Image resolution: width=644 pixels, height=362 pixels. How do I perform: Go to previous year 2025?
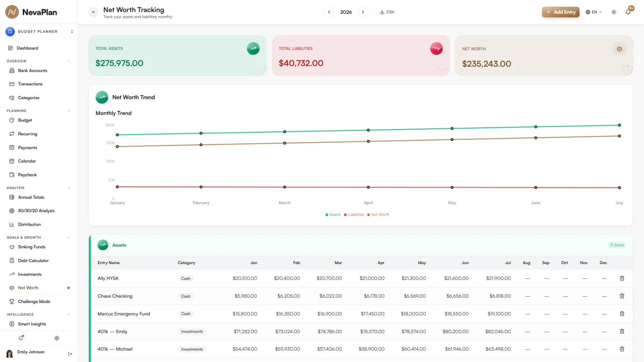[x=329, y=12]
